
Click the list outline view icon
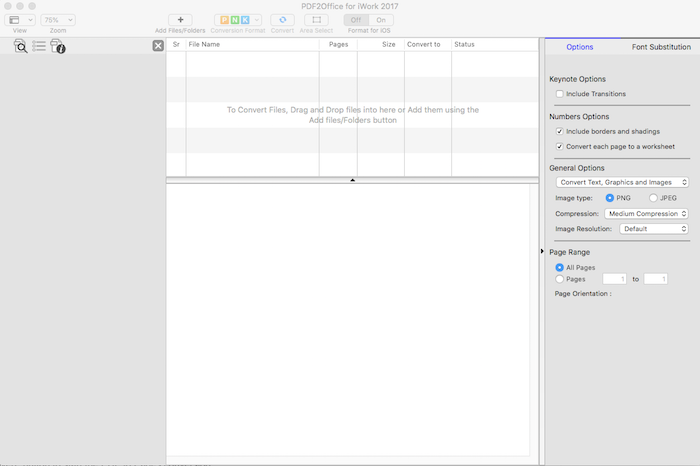point(39,46)
